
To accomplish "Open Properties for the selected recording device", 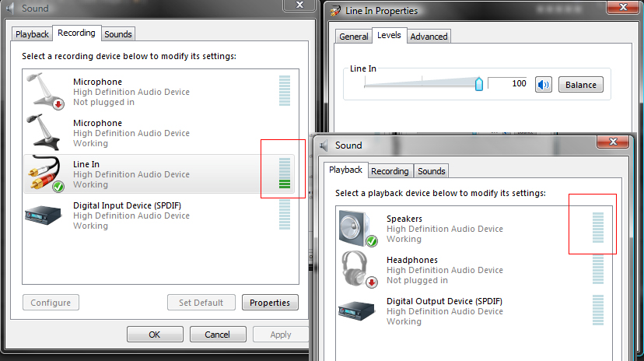I will tap(270, 303).
